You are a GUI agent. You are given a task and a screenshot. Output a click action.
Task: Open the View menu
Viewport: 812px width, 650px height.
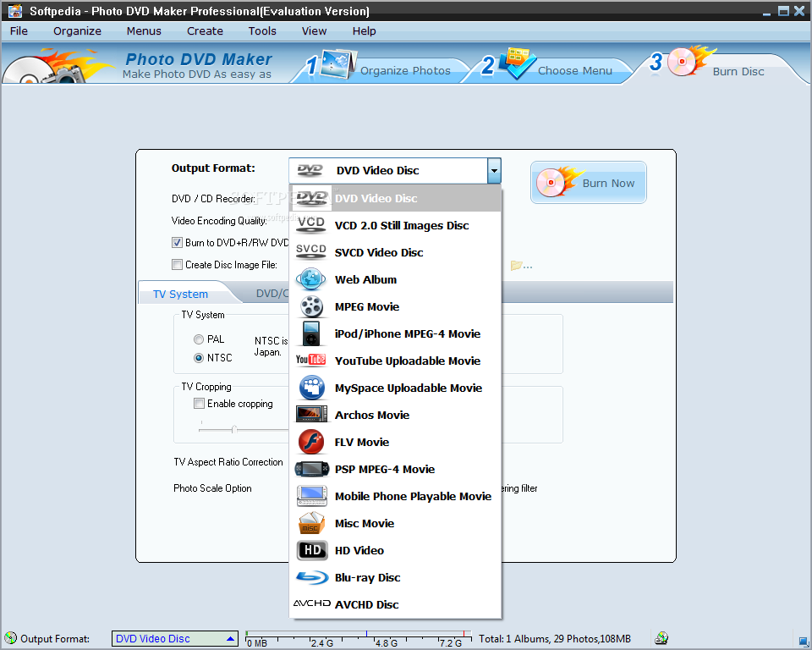pyautogui.click(x=315, y=31)
